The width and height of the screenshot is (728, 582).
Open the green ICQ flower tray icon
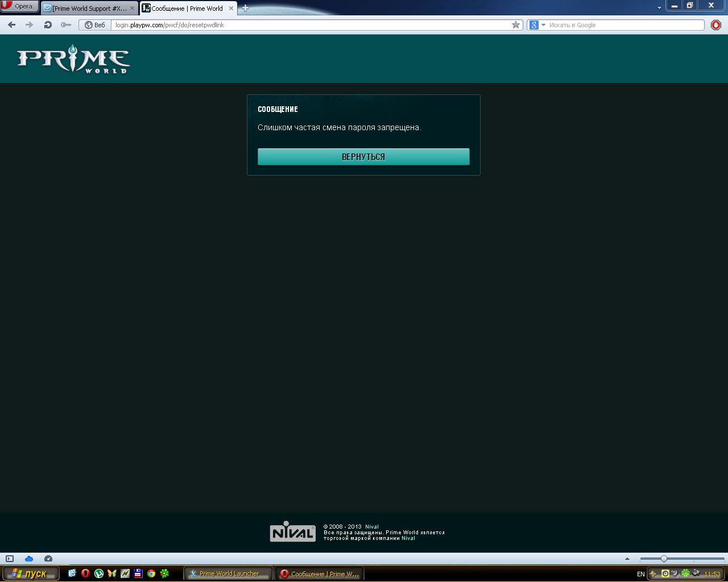tap(685, 573)
